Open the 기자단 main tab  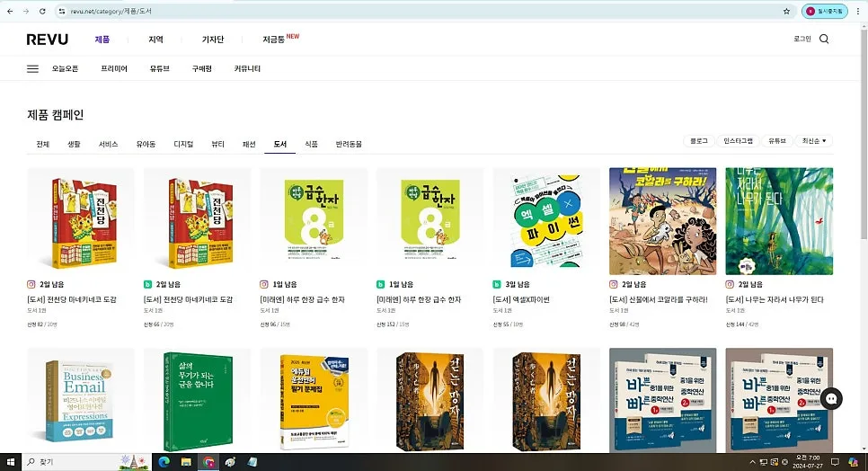(x=213, y=40)
